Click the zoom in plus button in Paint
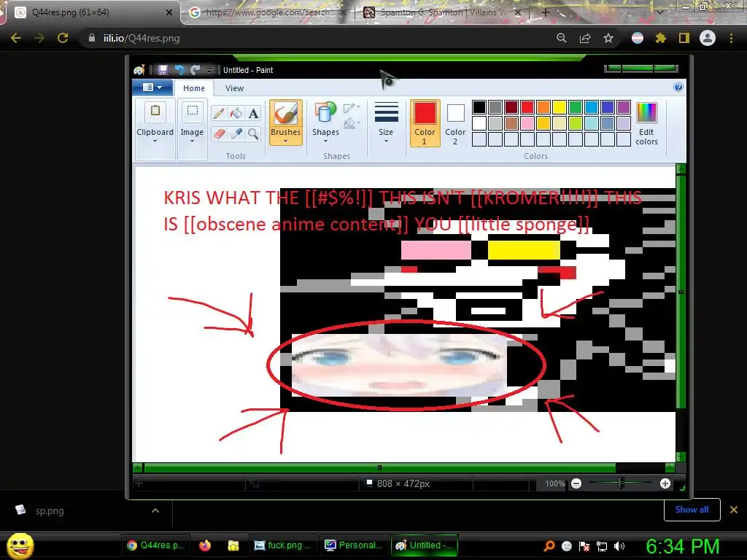The height and width of the screenshot is (560, 747). pos(665,483)
